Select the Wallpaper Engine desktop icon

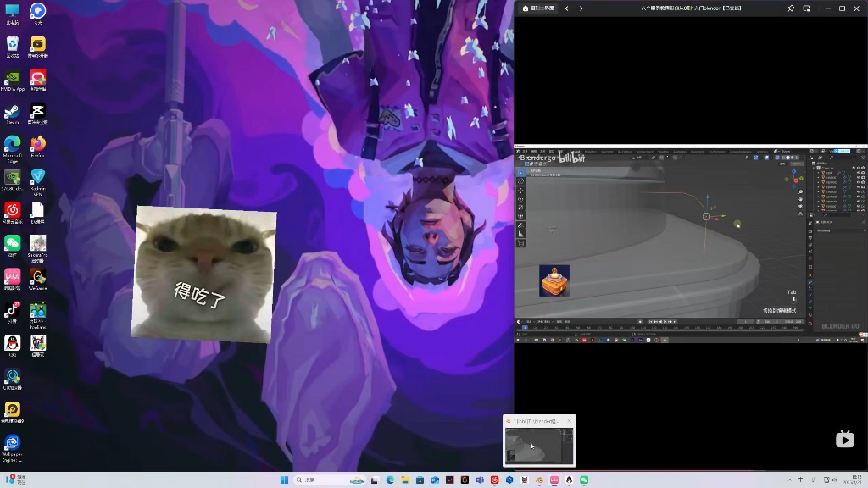click(13, 443)
